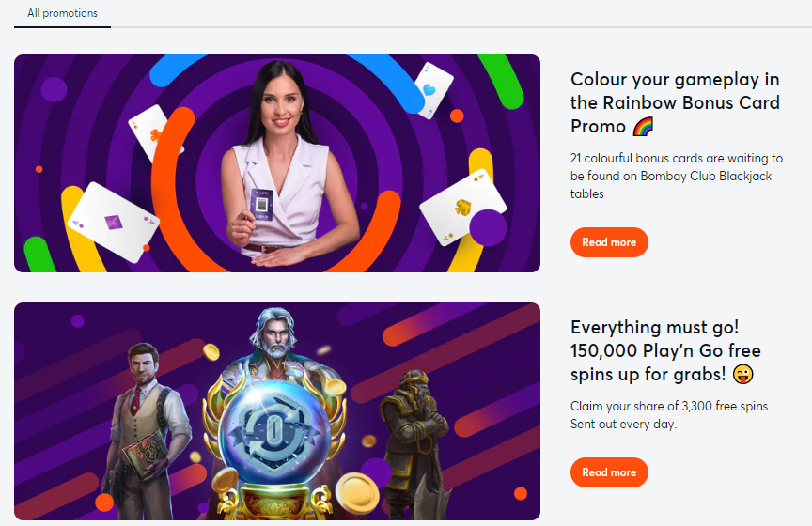Click the blue heart ace card graphic

(433, 90)
